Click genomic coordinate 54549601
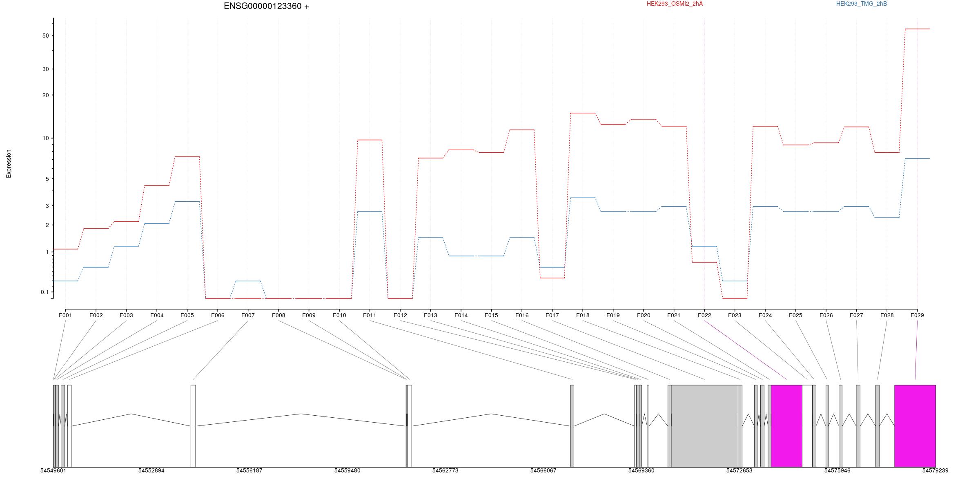This screenshot has height=490, width=980. coord(53,470)
